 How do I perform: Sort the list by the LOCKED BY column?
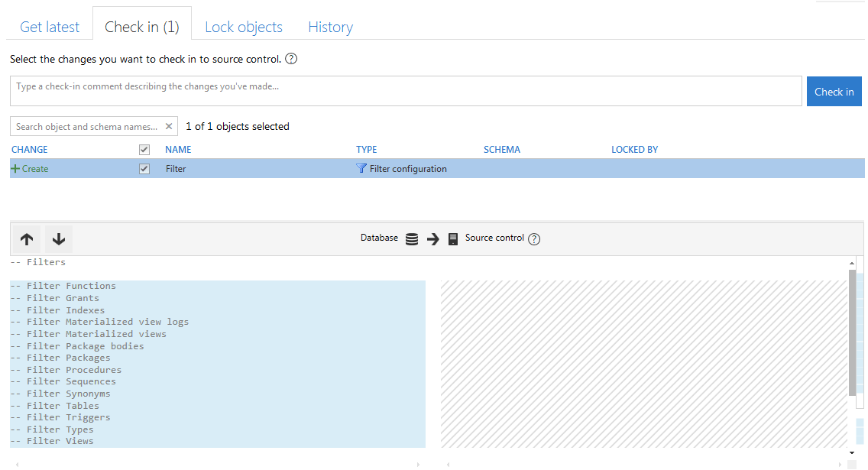click(x=634, y=150)
